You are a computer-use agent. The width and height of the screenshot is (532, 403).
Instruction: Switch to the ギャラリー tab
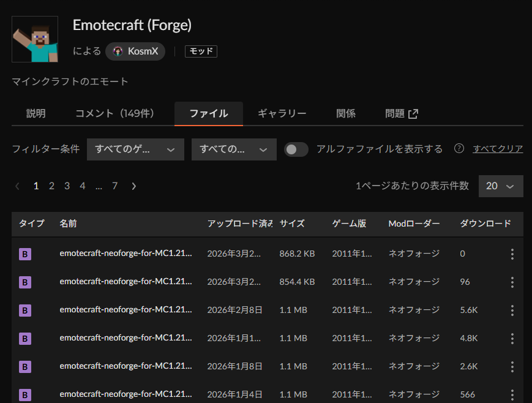pos(282,114)
